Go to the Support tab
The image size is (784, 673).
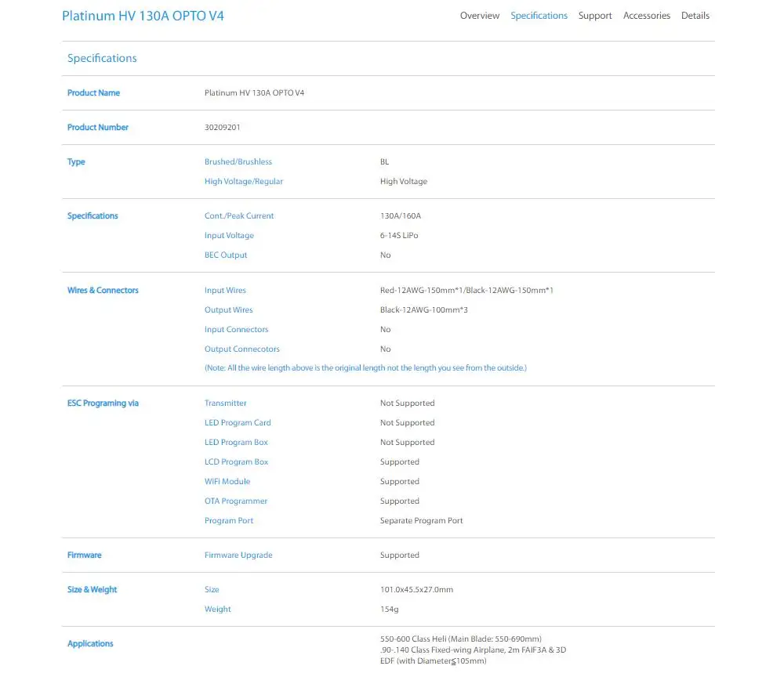pos(595,16)
